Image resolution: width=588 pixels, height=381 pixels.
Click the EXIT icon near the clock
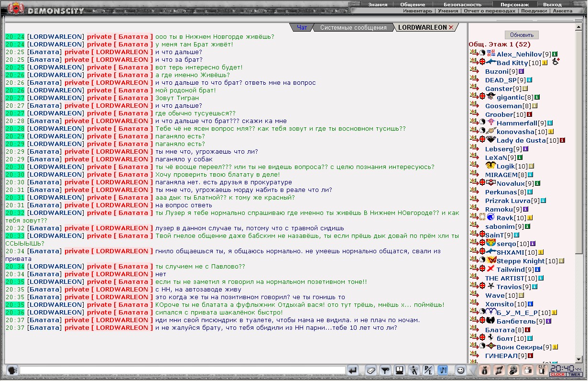(x=542, y=370)
